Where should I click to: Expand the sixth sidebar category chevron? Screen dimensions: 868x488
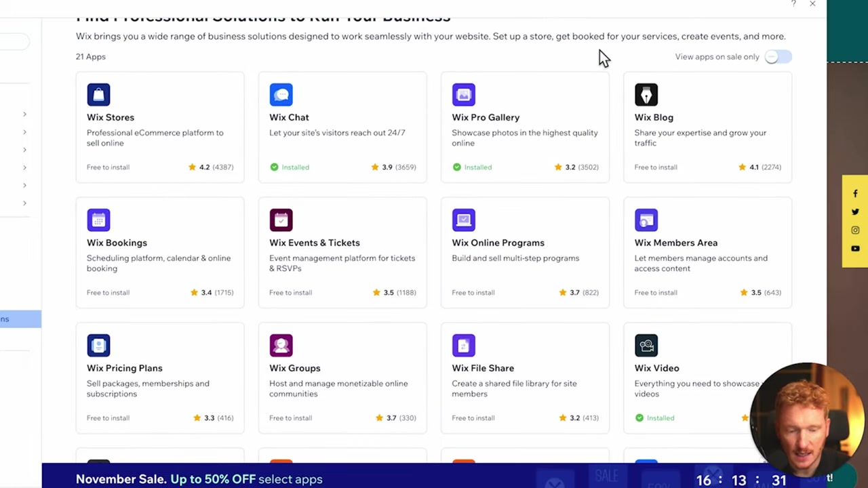(24, 203)
